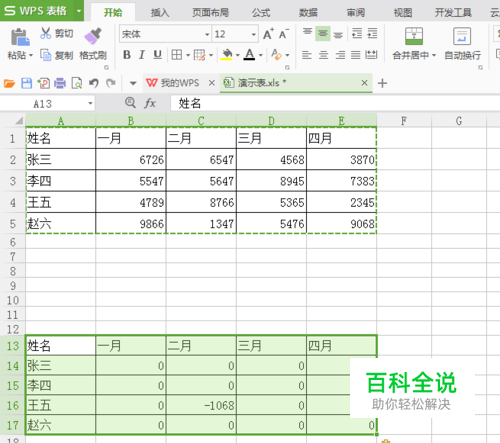Click the distributed alignment icon
Image resolution: width=500 pixels, height=443 pixels.
click(x=371, y=55)
